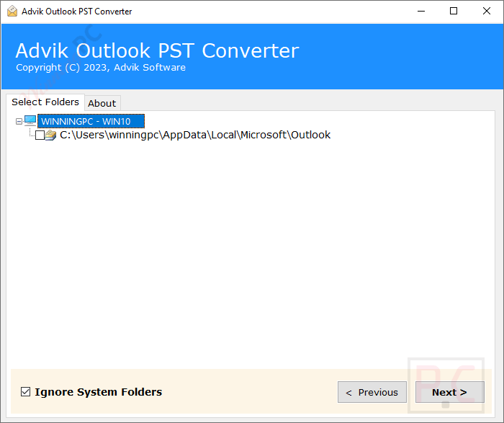The image size is (504, 423).
Task: Maximize the Advik Outlook PST Converter window
Action: 454,12
